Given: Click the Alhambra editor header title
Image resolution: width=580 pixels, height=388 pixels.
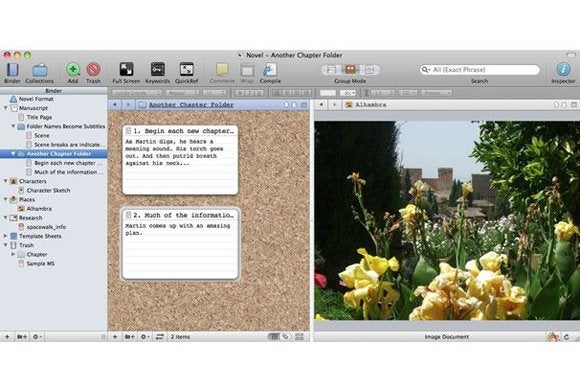Looking at the screenshot, I should [x=371, y=105].
